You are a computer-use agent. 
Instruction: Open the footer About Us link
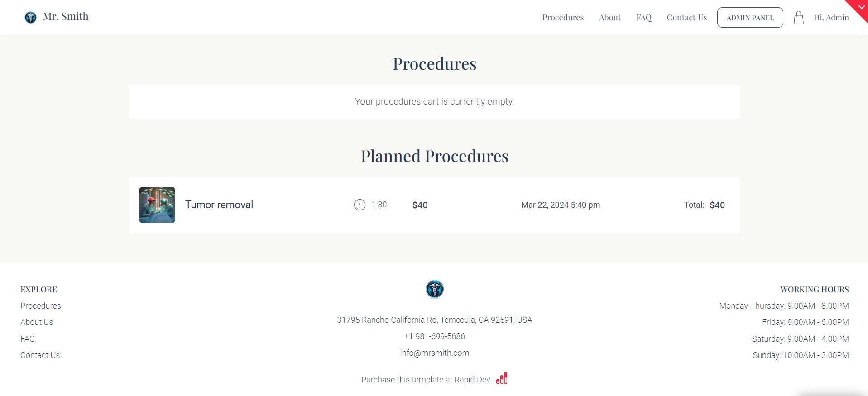(37, 322)
